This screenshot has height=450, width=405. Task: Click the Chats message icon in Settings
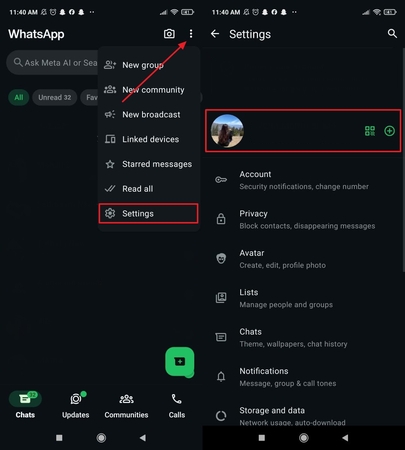[x=221, y=337]
